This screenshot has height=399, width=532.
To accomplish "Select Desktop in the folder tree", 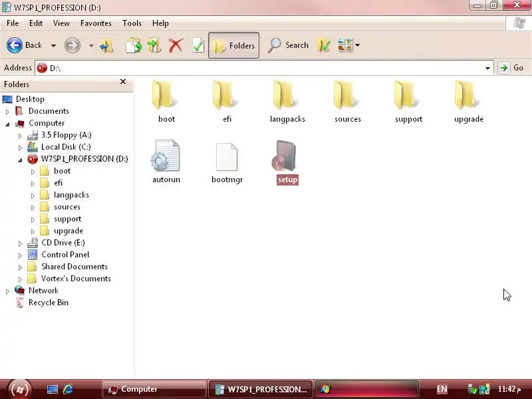I will (30, 99).
